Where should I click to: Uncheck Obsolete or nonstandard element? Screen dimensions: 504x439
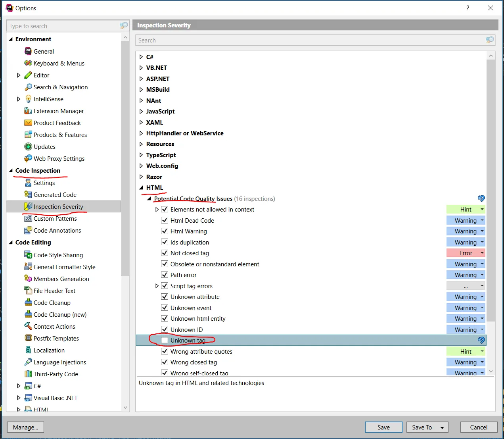(165, 264)
